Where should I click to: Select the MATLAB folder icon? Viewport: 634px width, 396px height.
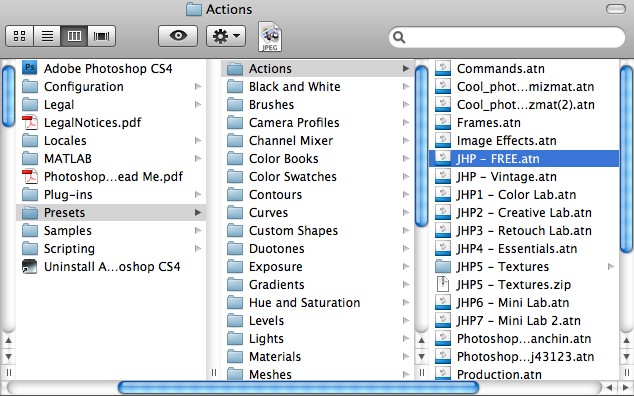click(x=30, y=158)
